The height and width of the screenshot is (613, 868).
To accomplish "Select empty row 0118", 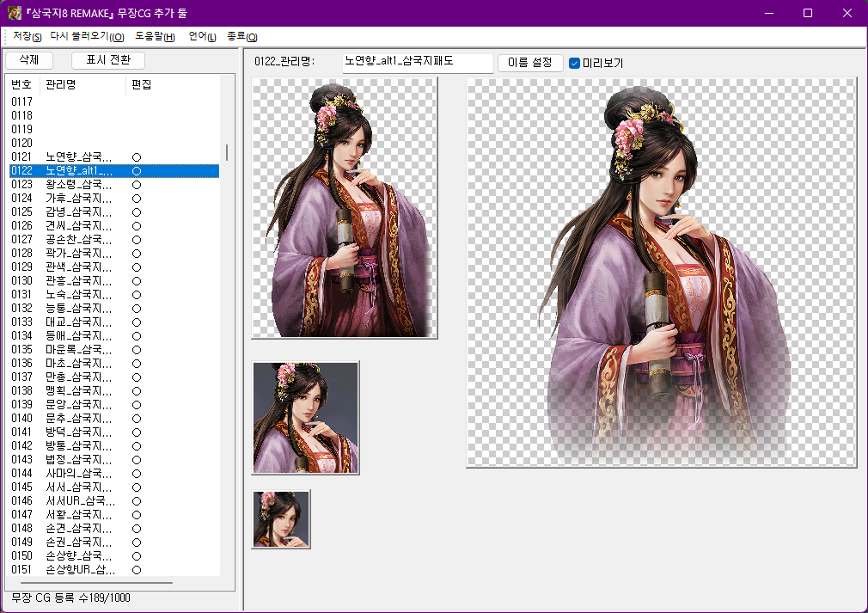I will (114, 116).
